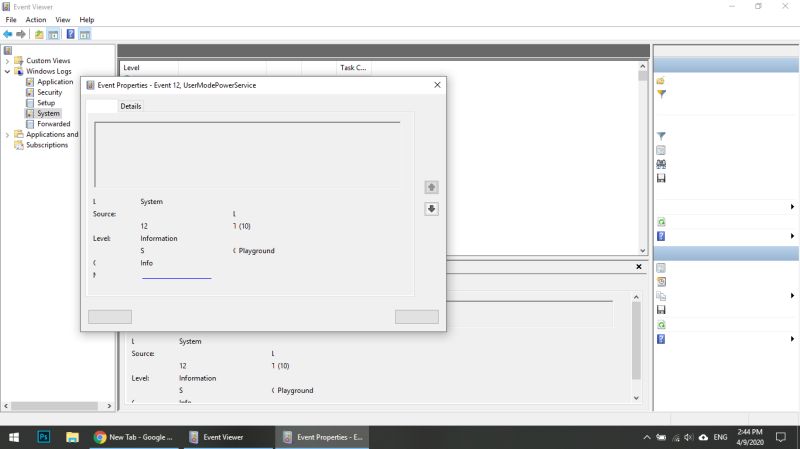Open the Help menu

point(87,19)
